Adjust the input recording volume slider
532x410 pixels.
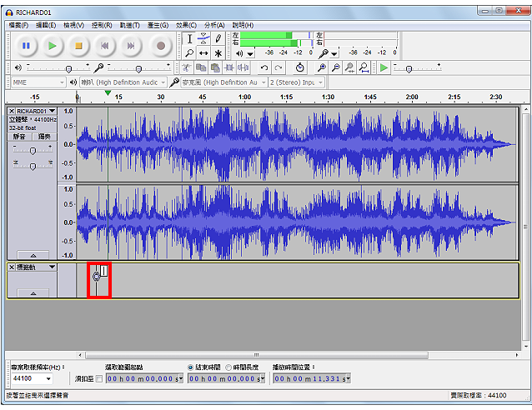click(x=139, y=67)
